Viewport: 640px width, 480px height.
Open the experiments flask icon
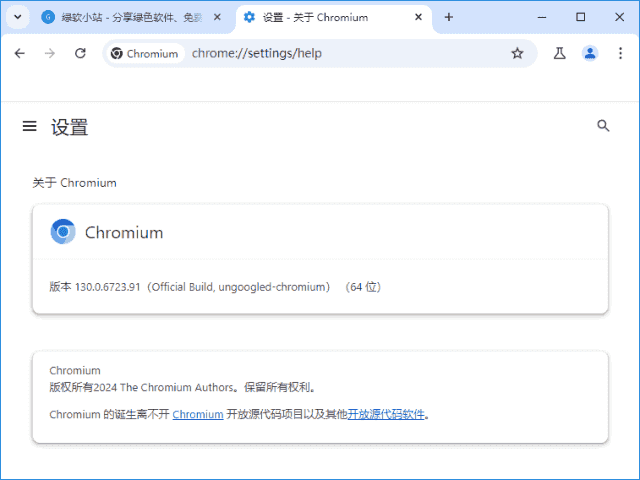(x=560, y=53)
